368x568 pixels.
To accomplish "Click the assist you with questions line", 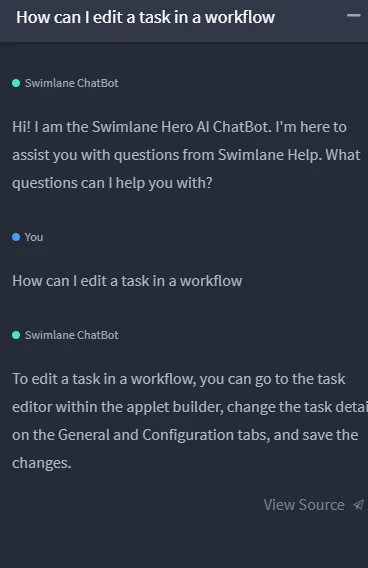I will [186, 155].
